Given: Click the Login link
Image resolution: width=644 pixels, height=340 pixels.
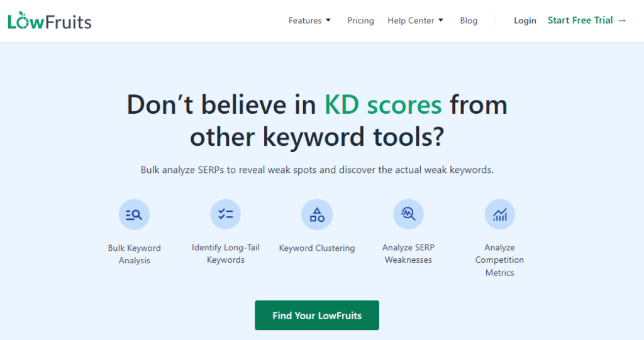Looking at the screenshot, I should (525, 21).
